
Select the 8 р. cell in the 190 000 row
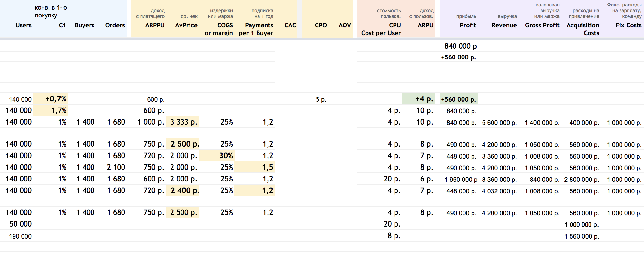(394, 236)
